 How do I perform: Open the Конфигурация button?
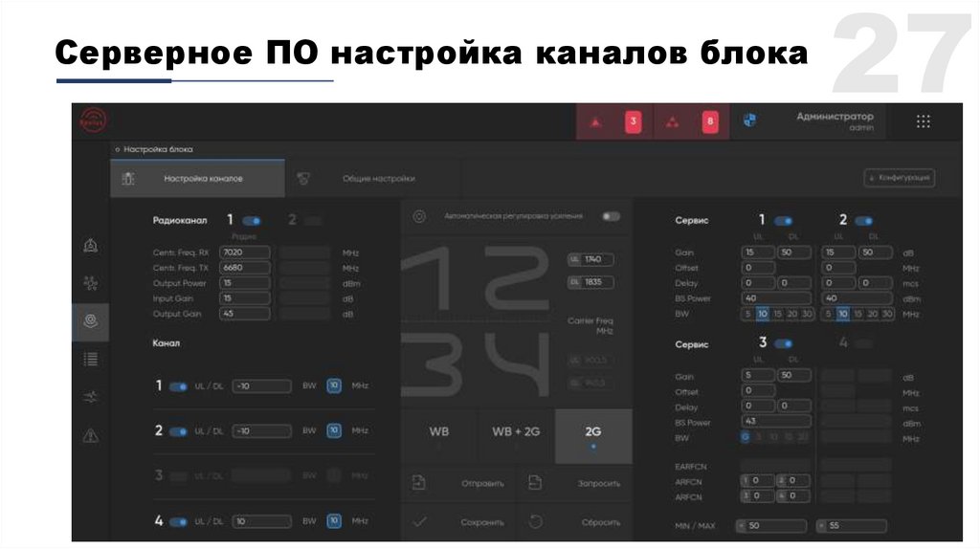pos(900,178)
